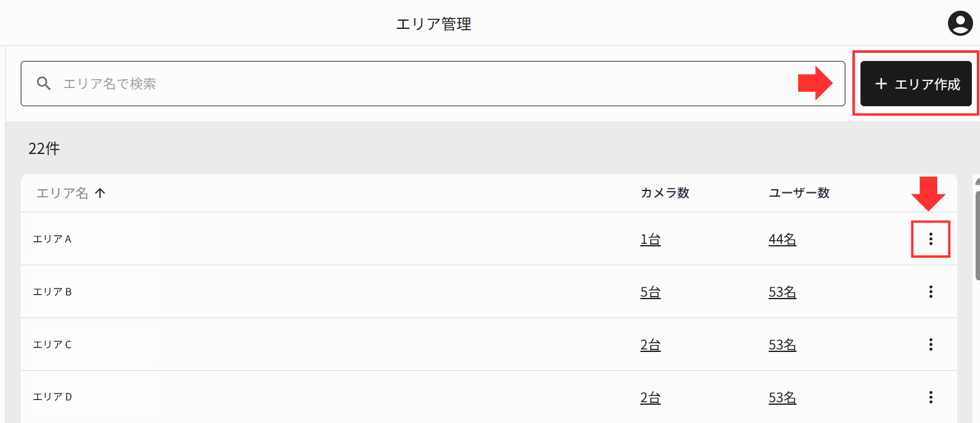Open the 2台 camera link for エリア C

click(x=650, y=345)
